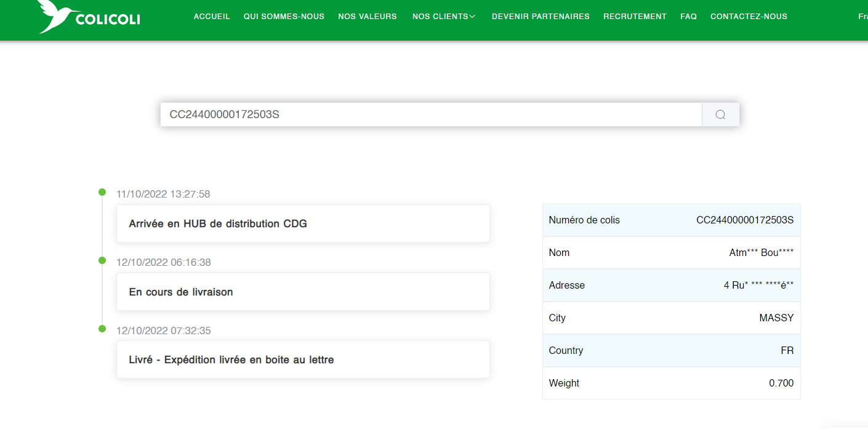
Task: Navigate to Nos Valeurs
Action: pos(368,17)
